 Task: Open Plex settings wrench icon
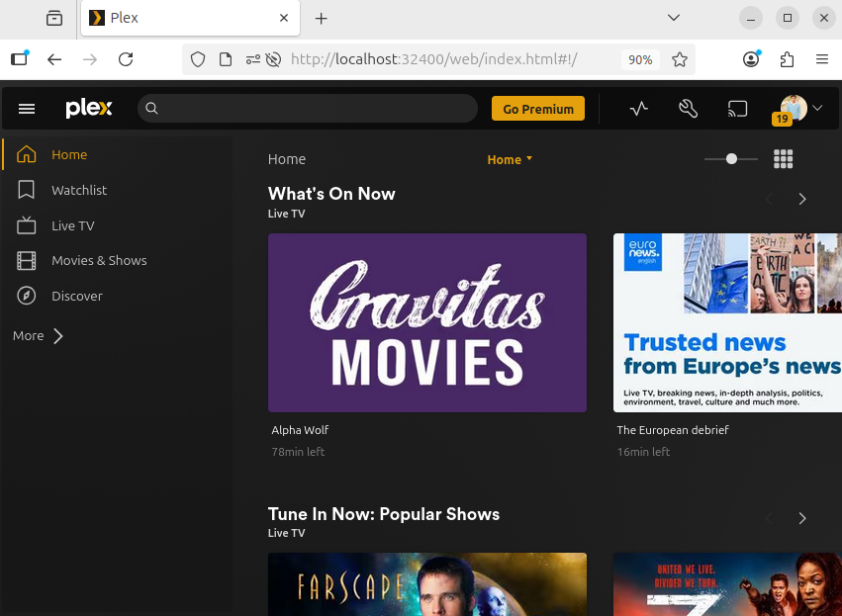click(689, 109)
